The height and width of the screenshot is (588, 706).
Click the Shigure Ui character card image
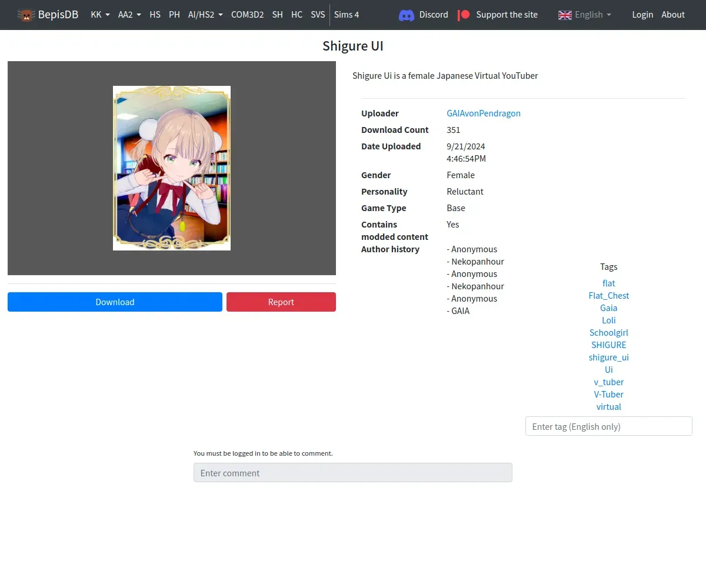tap(172, 168)
